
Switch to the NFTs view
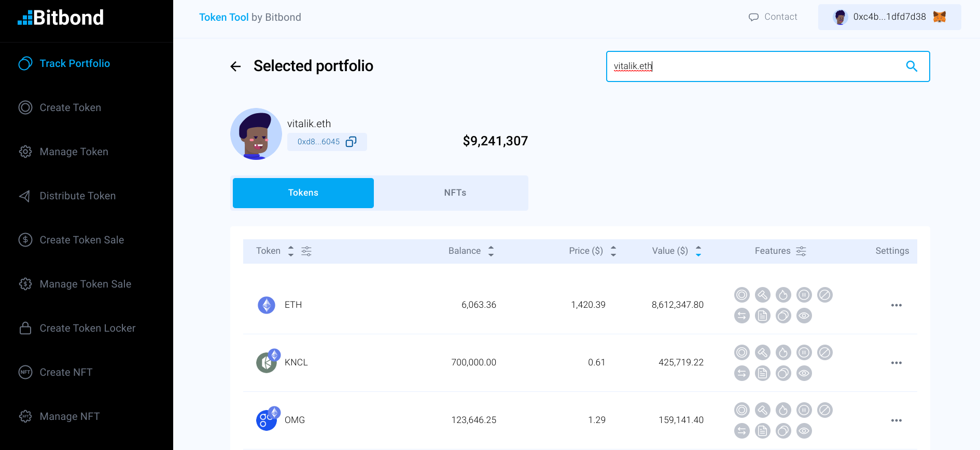coord(455,193)
